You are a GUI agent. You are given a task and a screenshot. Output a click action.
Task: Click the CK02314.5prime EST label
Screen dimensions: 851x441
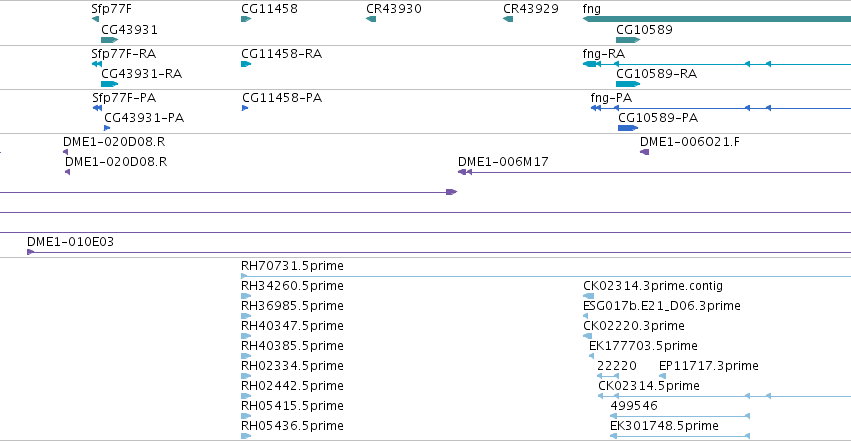coord(649,386)
